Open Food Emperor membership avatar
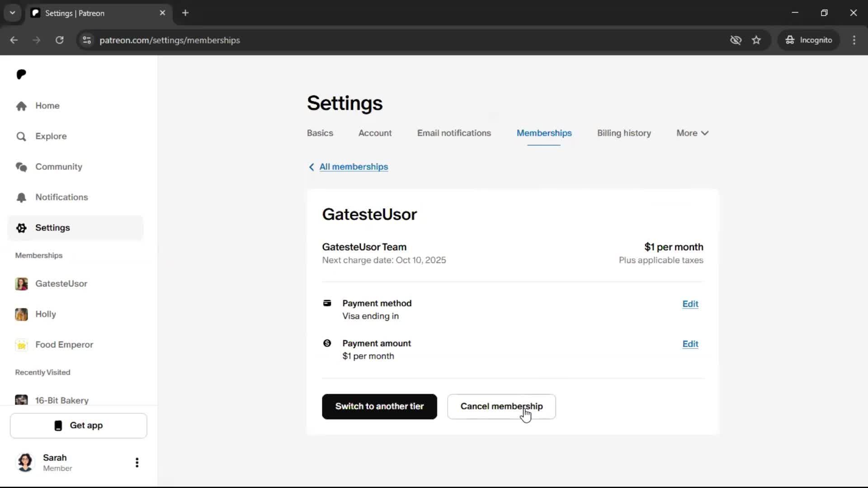Screen dimensions: 868x488 click(21, 345)
